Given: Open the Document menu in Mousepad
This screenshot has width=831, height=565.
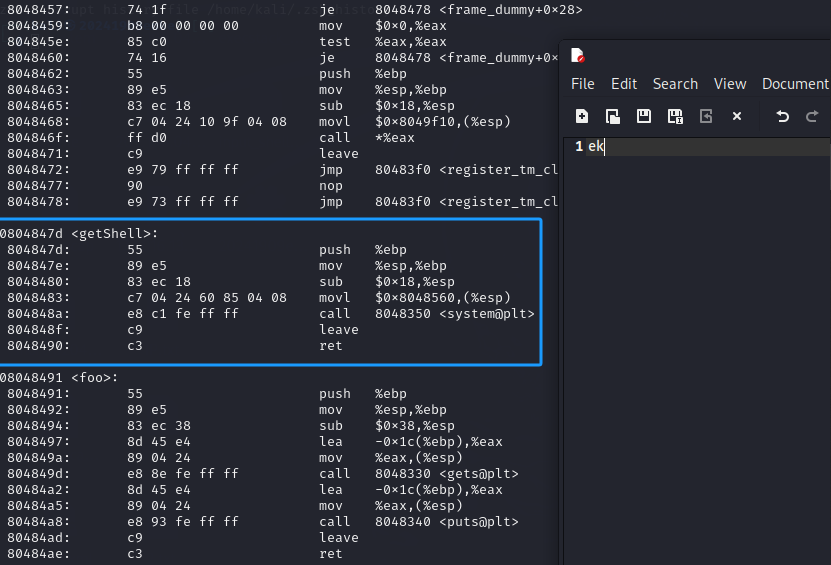Looking at the screenshot, I should point(795,84).
